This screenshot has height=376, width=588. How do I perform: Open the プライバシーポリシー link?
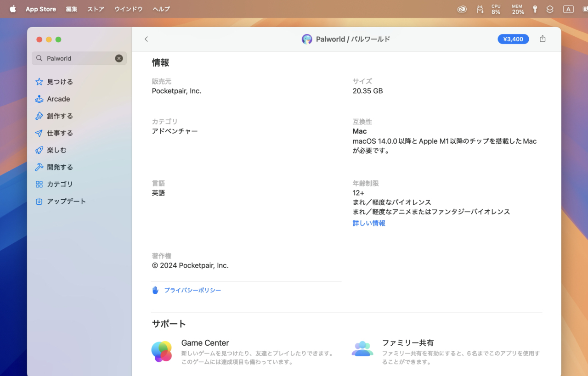pyautogui.click(x=192, y=290)
